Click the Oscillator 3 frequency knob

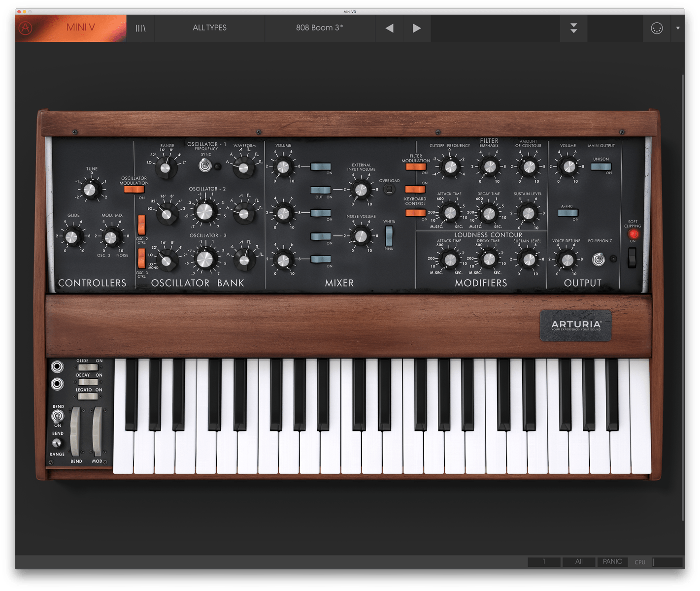(x=204, y=259)
